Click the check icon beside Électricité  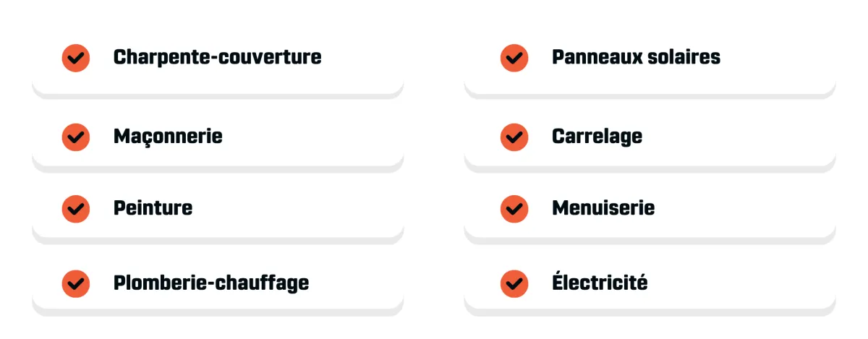tap(514, 283)
